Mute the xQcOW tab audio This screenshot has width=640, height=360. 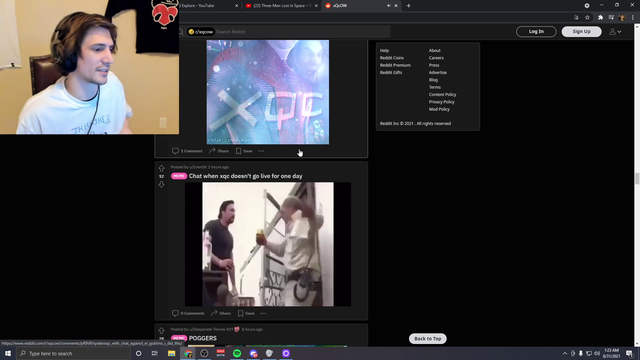(389, 6)
